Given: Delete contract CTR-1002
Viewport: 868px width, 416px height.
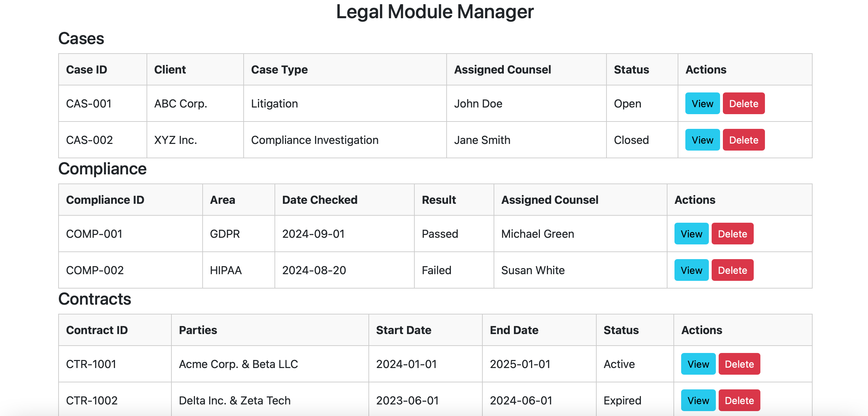Looking at the screenshot, I should tap(739, 401).
